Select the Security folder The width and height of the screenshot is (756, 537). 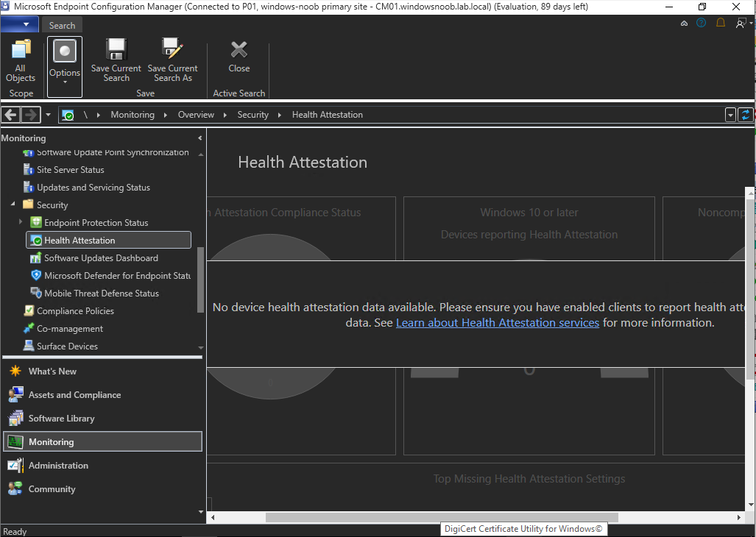(x=52, y=205)
